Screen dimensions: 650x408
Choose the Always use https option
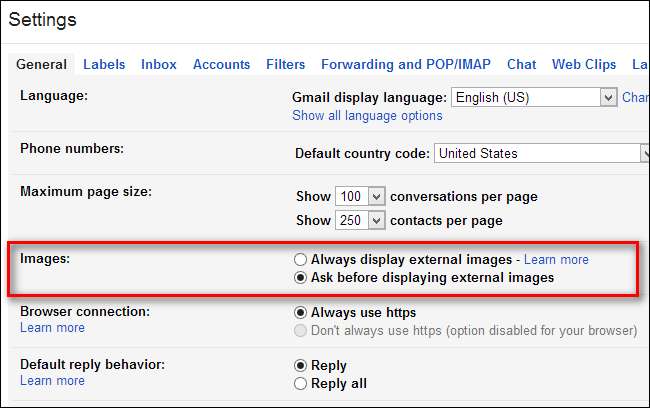click(x=301, y=312)
